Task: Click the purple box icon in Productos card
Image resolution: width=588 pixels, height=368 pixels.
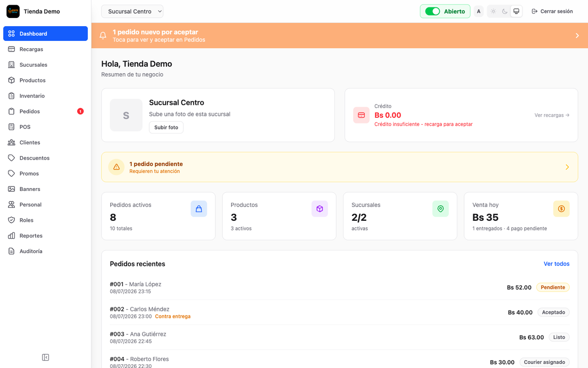Action: click(x=320, y=209)
